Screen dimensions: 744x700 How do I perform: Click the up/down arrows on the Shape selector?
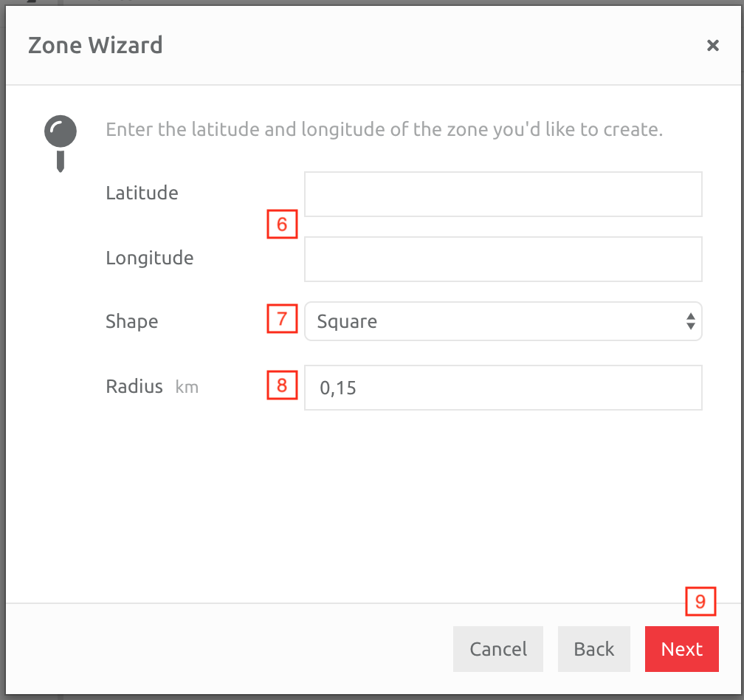point(691,321)
